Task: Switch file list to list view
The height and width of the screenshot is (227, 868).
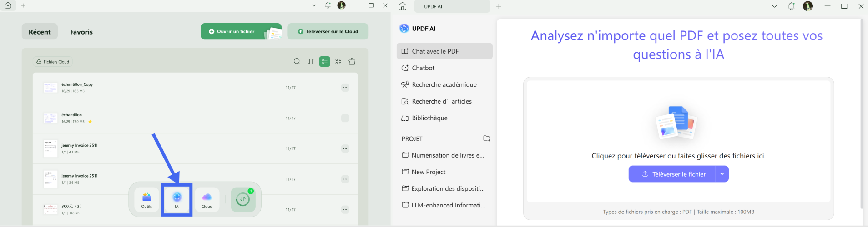Action: 324,62
